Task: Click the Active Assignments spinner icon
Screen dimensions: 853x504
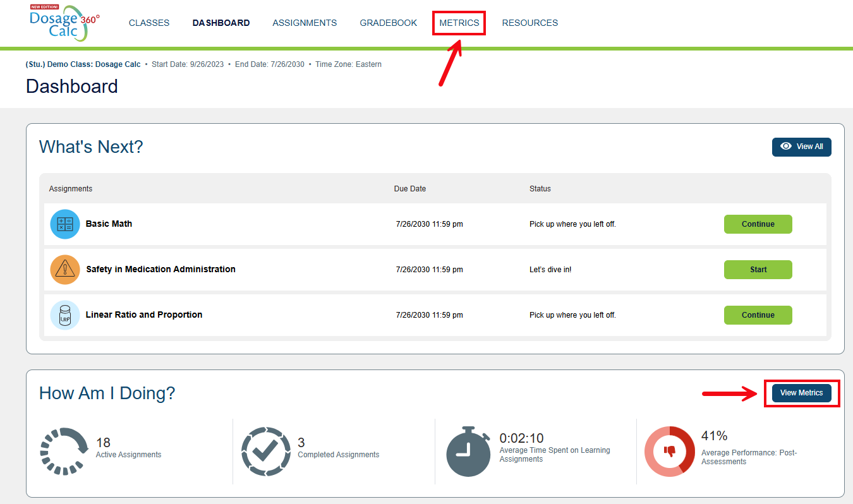Action: [64, 451]
